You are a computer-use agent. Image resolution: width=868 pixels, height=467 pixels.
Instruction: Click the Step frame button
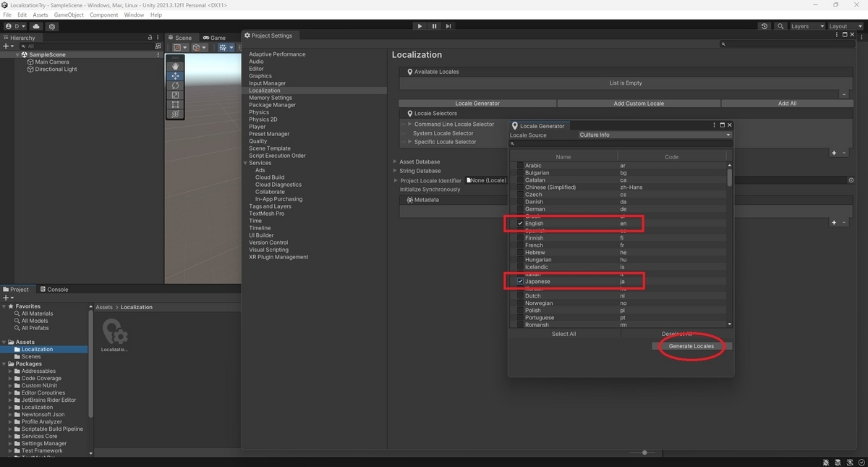point(448,26)
